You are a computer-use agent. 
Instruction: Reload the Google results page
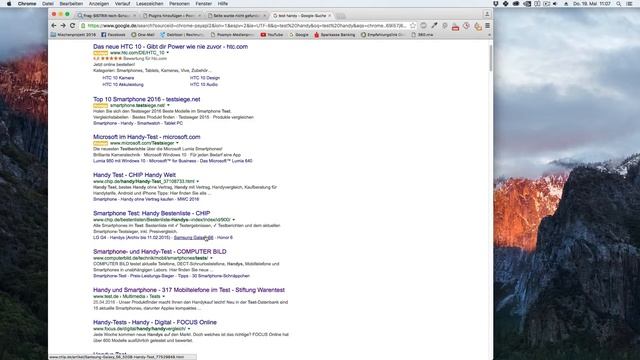(x=73, y=25)
